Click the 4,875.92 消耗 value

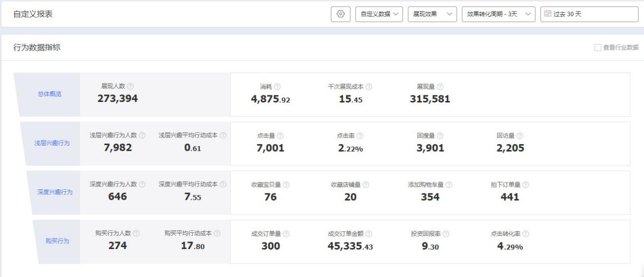(x=270, y=99)
